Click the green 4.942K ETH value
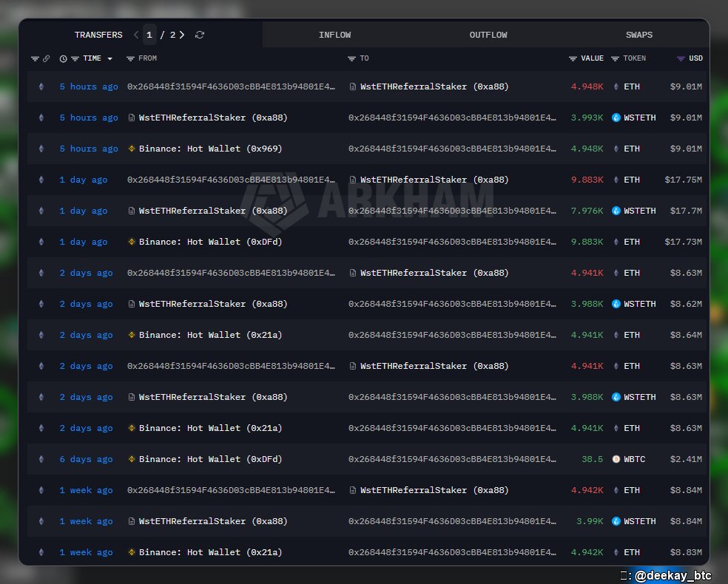728x584 pixels. (x=587, y=552)
